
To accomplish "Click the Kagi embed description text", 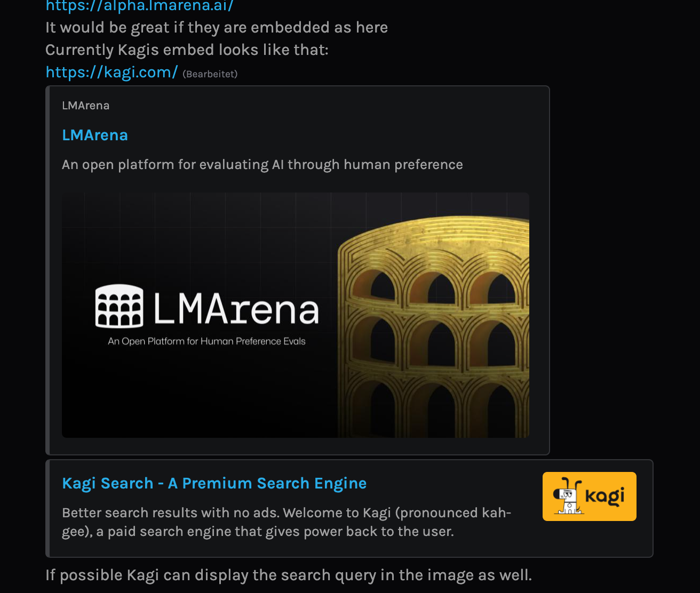I will click(x=287, y=522).
